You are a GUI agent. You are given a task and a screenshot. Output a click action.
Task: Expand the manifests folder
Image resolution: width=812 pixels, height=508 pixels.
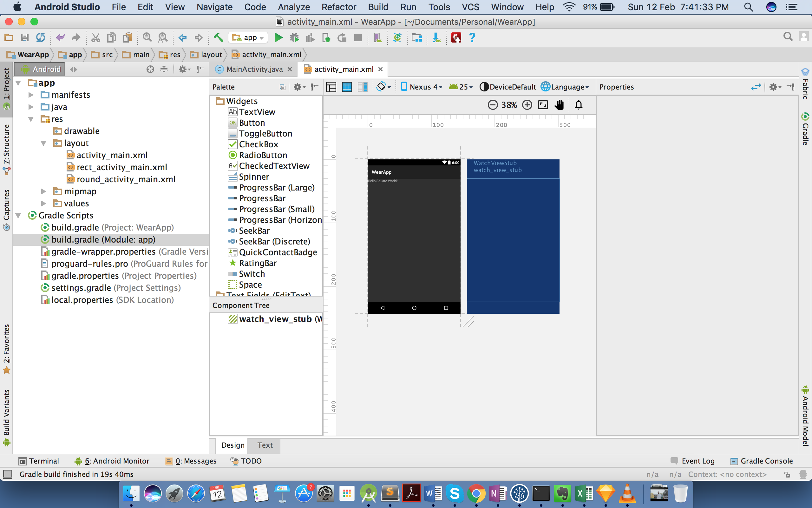click(x=31, y=95)
